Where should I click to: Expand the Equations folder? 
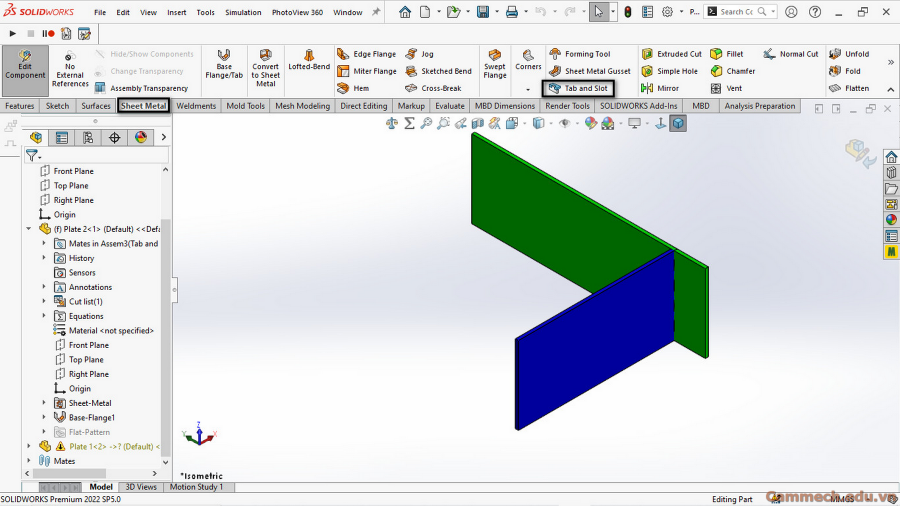pos(44,316)
